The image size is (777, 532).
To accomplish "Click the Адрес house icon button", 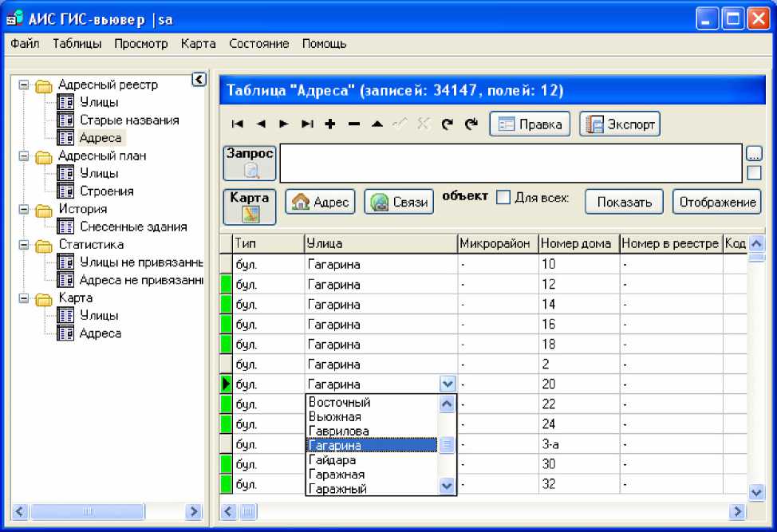I will tap(321, 203).
